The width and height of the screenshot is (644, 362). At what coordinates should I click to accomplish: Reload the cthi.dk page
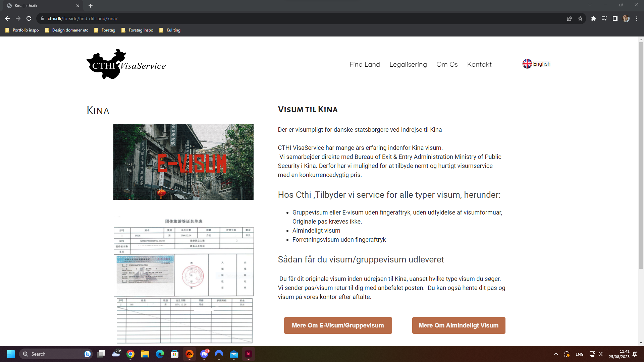[29, 18]
